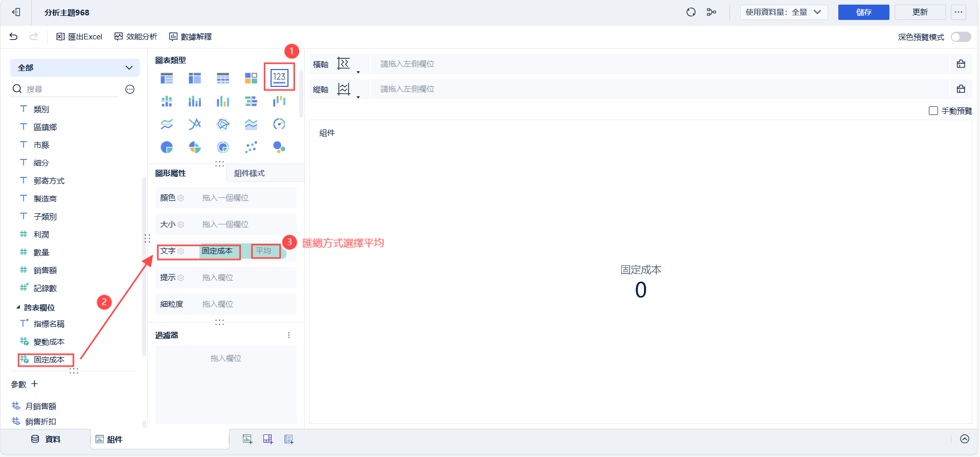Select the pie chart type
This screenshot has width=980, height=457.
tap(167, 147)
